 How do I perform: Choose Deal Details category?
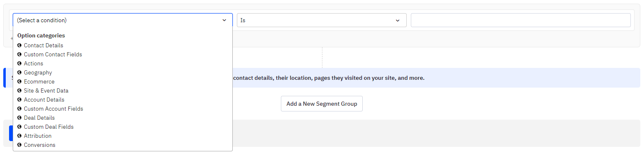click(39, 118)
